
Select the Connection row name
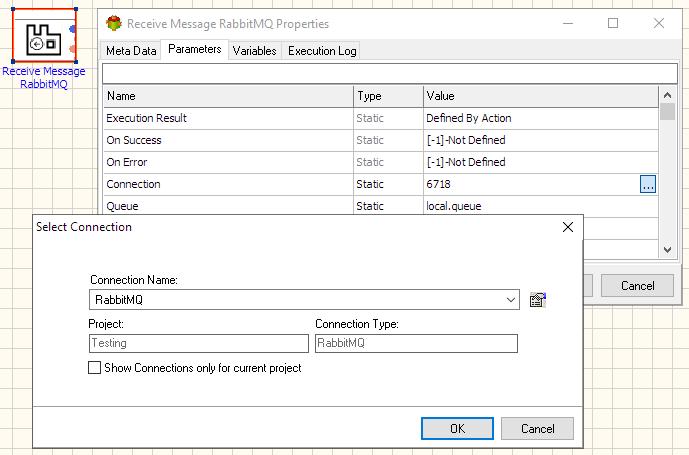(x=133, y=184)
